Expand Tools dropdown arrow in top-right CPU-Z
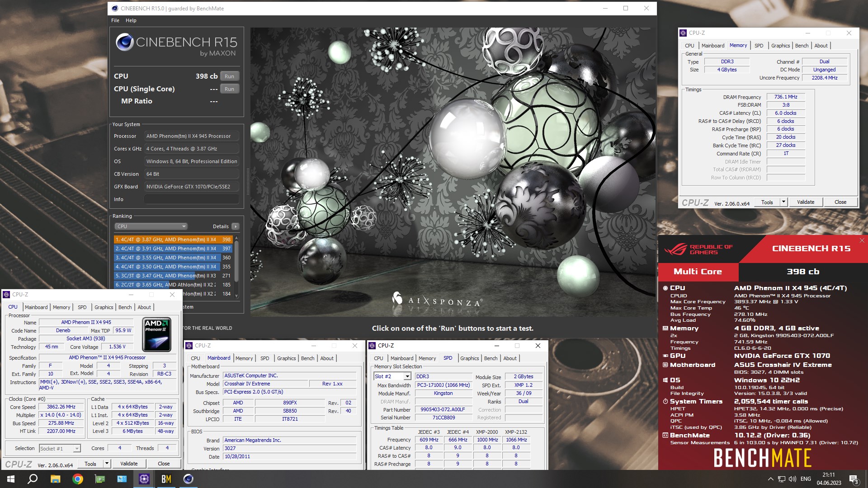This screenshot has width=868, height=488. pos(783,202)
